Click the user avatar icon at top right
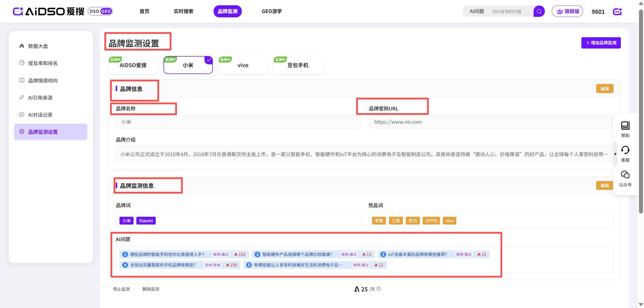The image size is (644, 308). pyautogui.click(x=617, y=12)
